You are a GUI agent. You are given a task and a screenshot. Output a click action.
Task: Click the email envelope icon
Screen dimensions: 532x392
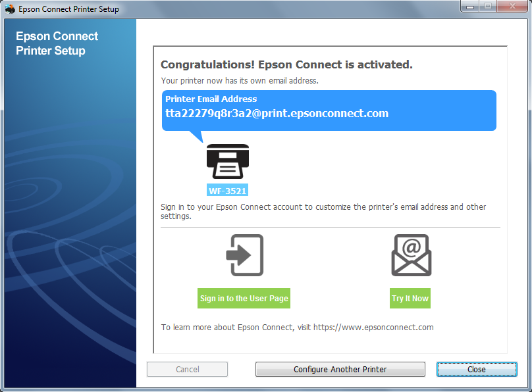tap(411, 255)
